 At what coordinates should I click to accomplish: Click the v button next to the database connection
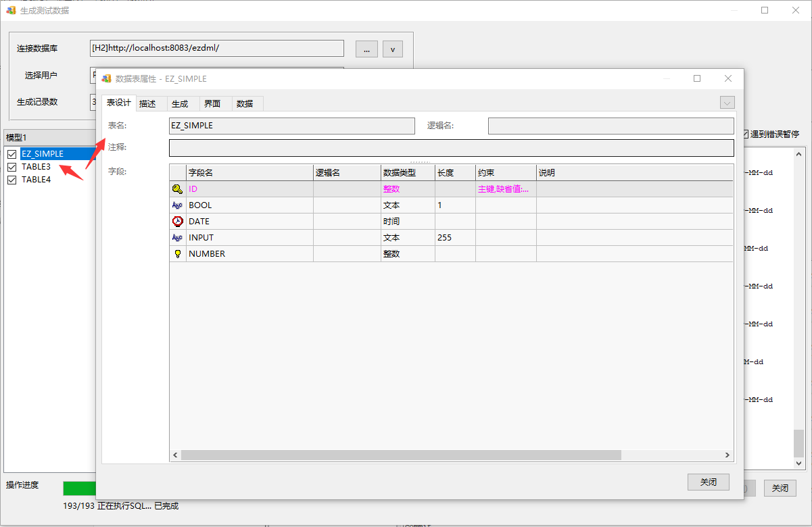click(393, 49)
